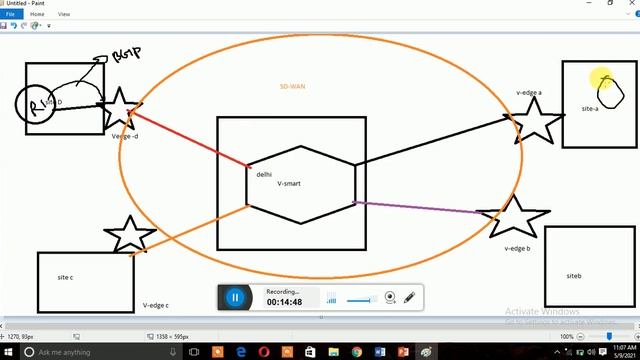This screenshot has width=640, height=360.
Task: Click the second orange recorder icon beside Opera
Action: click(287, 352)
